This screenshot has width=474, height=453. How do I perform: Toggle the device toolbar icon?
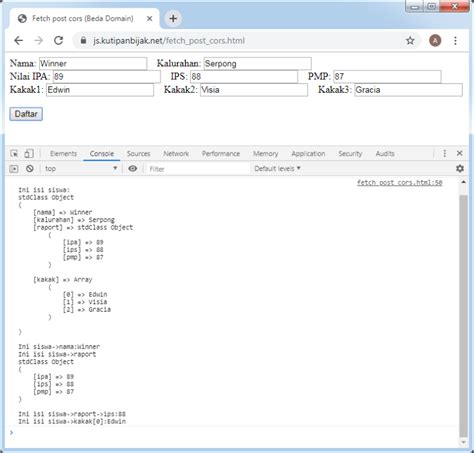(x=29, y=154)
